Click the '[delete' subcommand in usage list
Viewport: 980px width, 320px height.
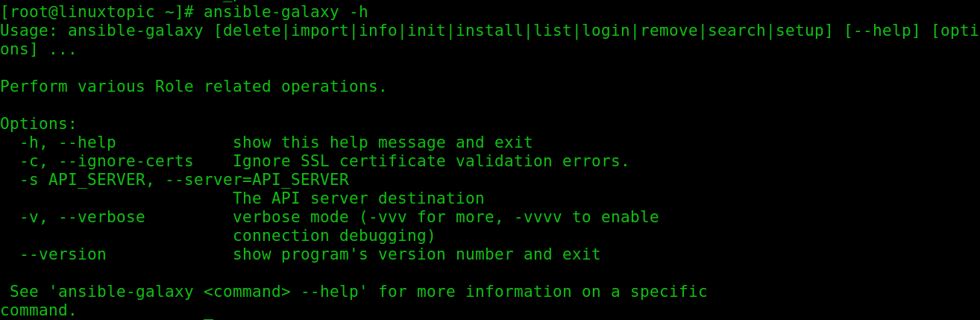(248, 31)
